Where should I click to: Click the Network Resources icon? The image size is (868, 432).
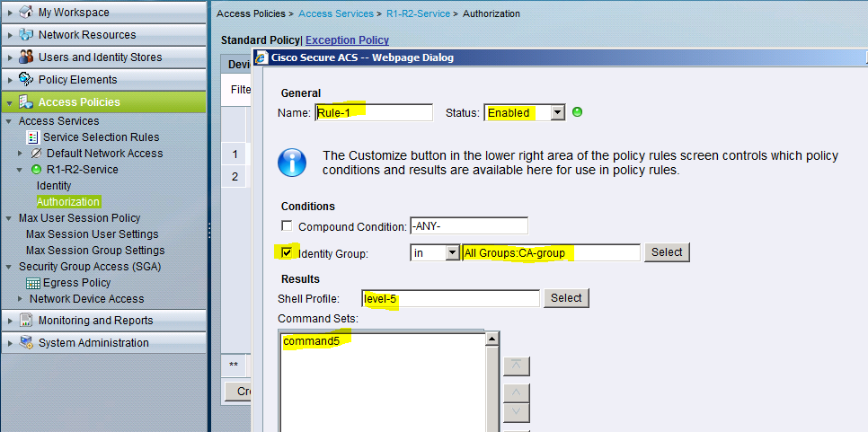[26, 34]
